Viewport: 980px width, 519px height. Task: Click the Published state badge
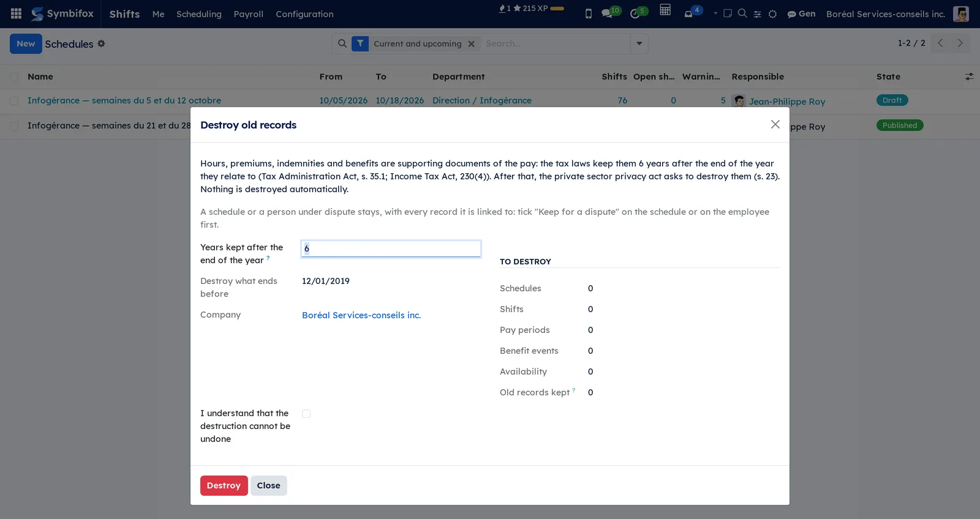pyautogui.click(x=900, y=125)
